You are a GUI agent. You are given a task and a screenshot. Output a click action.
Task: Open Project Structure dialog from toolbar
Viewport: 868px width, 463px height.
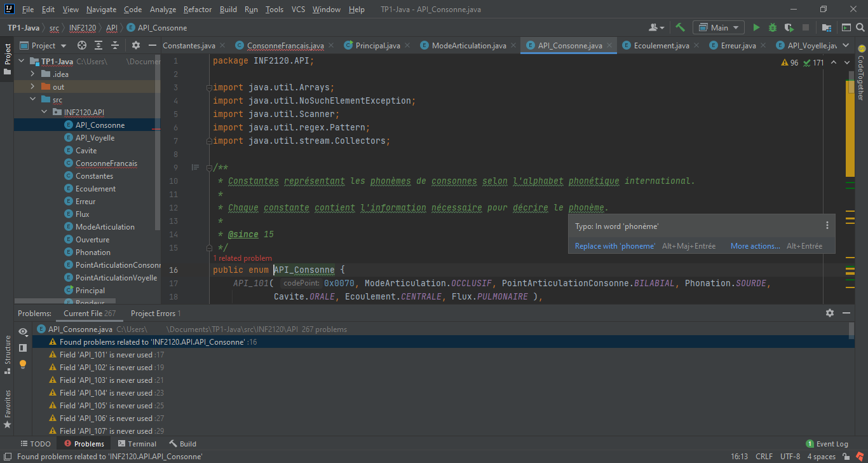826,27
